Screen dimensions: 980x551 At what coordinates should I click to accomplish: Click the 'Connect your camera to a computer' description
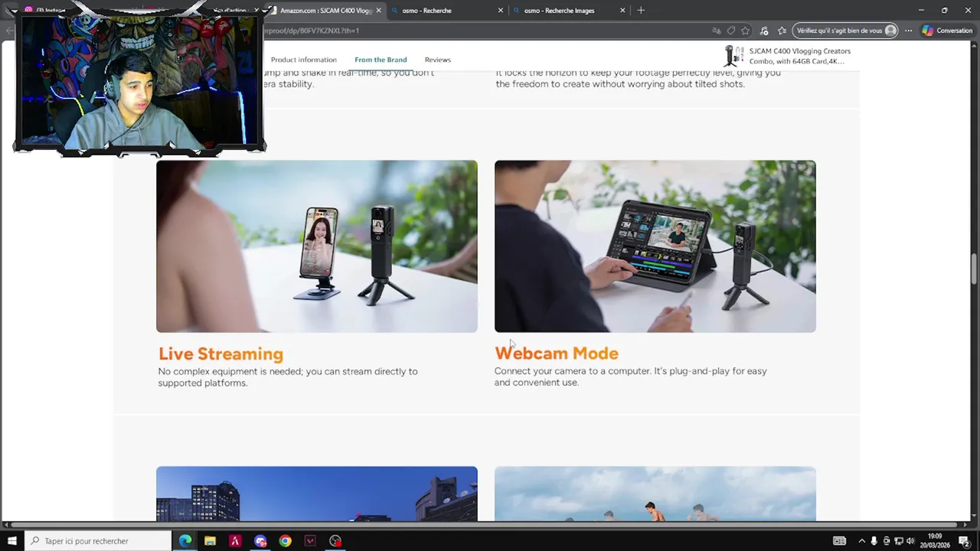pos(630,377)
